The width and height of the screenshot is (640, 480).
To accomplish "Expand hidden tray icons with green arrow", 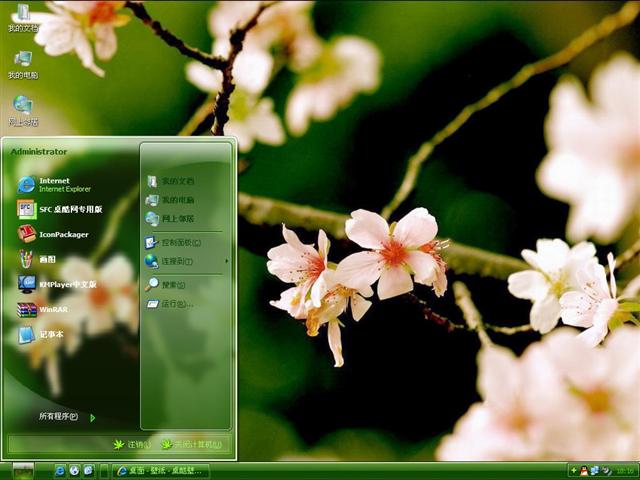I will pos(573,471).
